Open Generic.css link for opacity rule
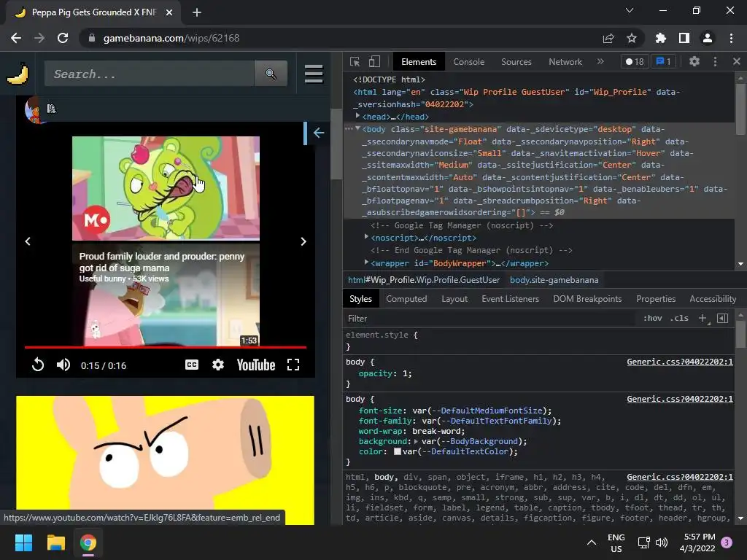 coord(680,362)
